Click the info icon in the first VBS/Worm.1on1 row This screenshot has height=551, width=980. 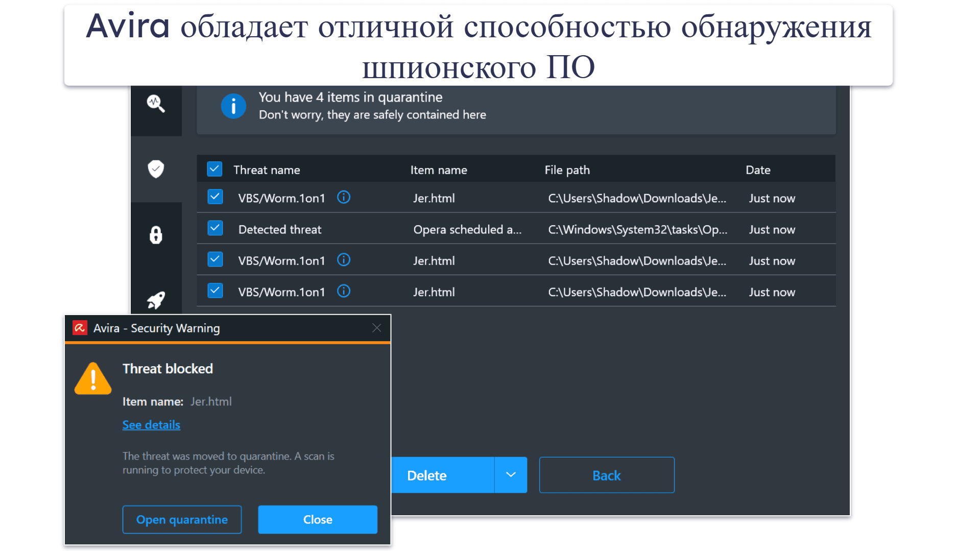coord(344,197)
